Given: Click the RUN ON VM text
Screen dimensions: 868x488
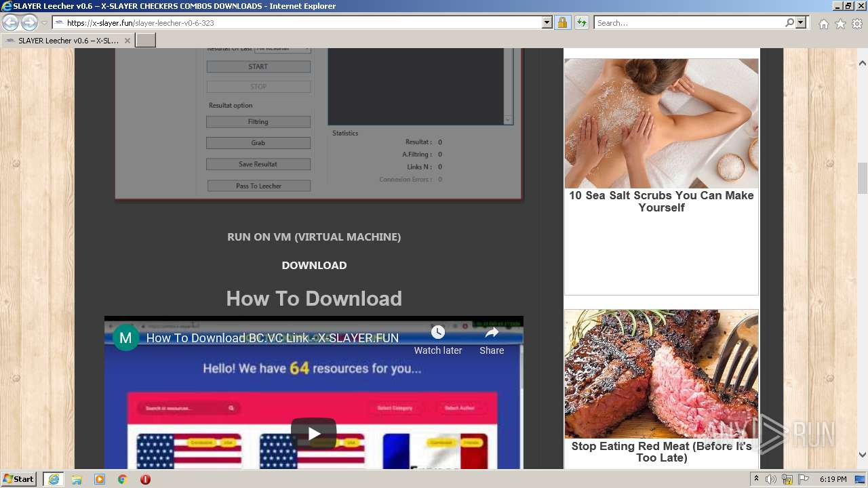Looking at the screenshot, I should click(x=314, y=237).
